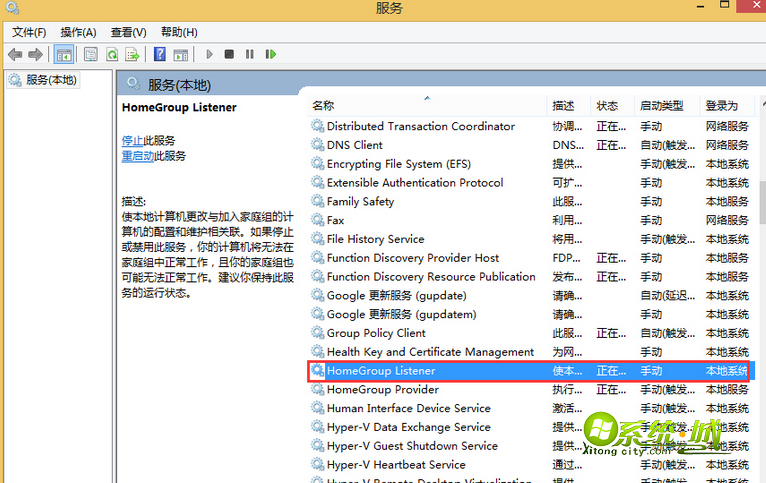Select Function Discovery Provider Host service

coord(531,258)
